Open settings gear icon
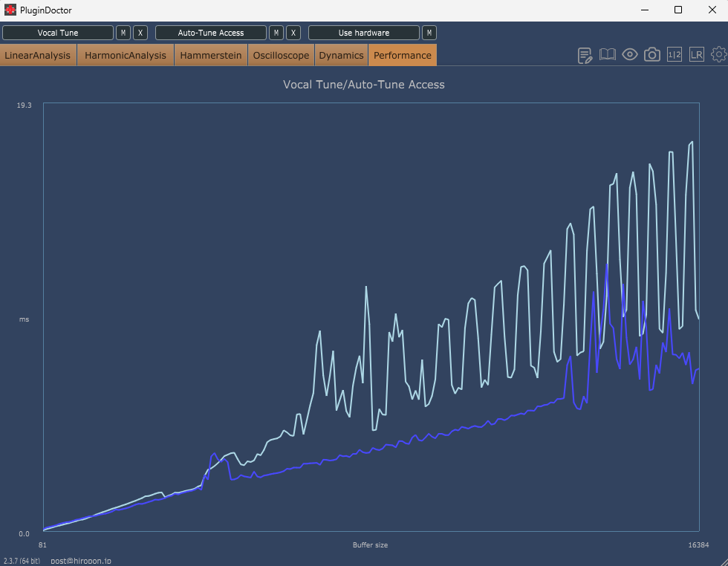The width and height of the screenshot is (728, 566). coord(719,55)
